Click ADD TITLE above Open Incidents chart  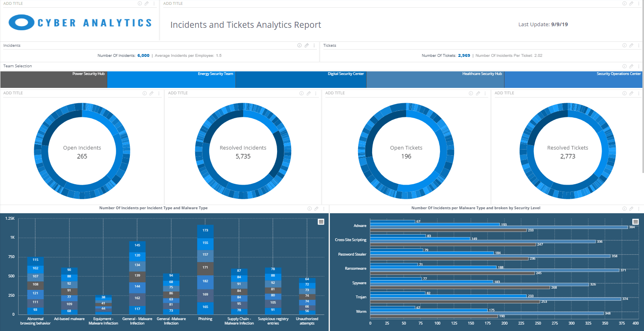[13, 93]
